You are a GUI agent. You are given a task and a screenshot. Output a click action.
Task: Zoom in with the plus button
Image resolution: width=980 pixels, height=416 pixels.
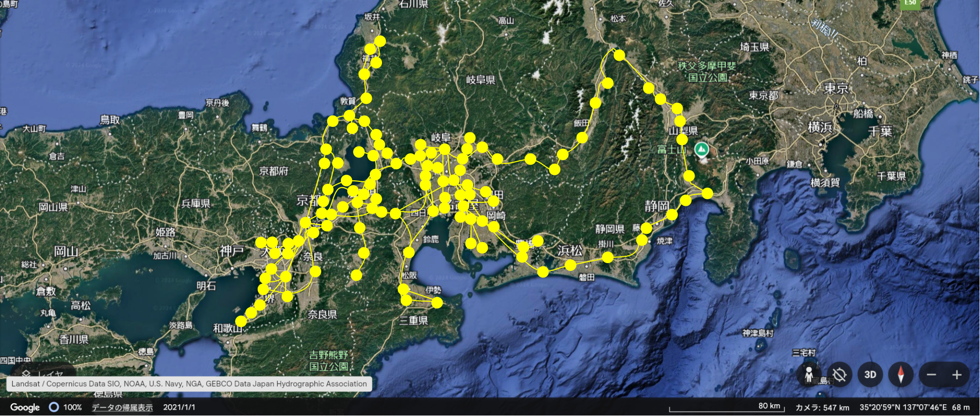click(957, 375)
